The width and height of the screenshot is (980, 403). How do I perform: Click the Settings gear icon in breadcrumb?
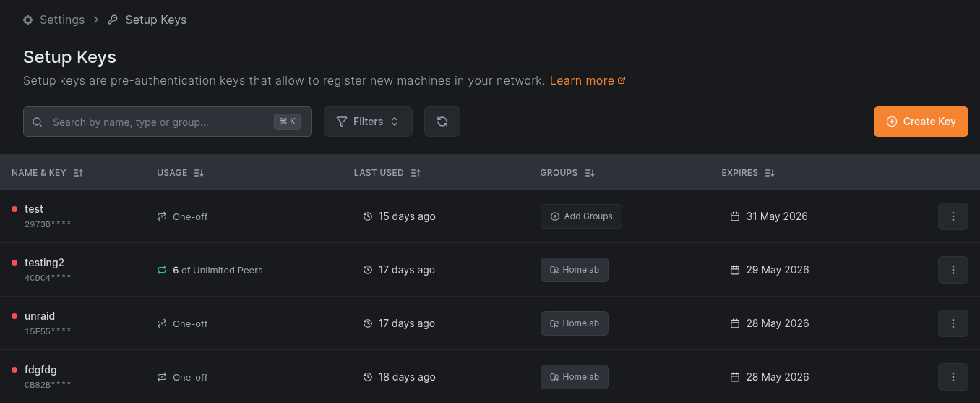[x=28, y=20]
